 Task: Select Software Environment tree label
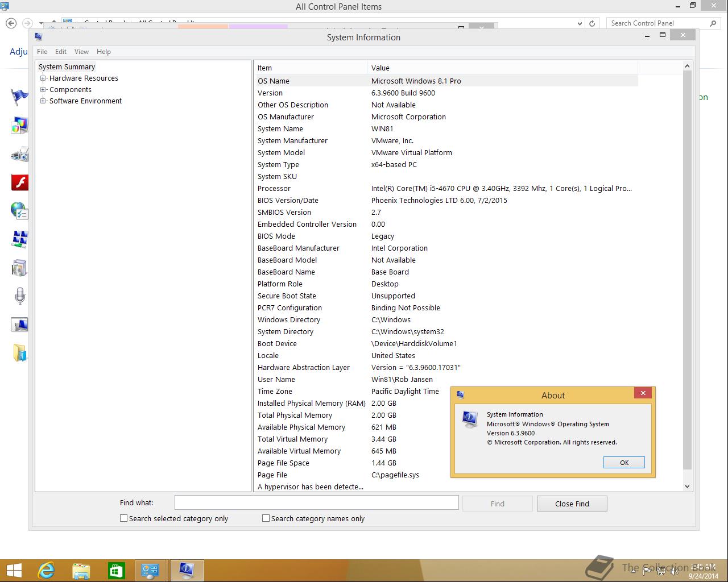click(x=85, y=101)
